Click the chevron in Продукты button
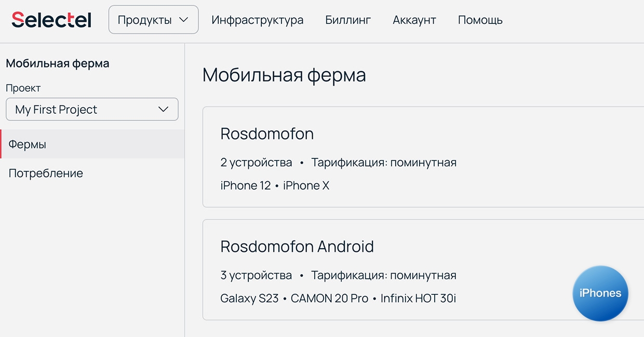The height and width of the screenshot is (337, 644). pyautogui.click(x=183, y=20)
